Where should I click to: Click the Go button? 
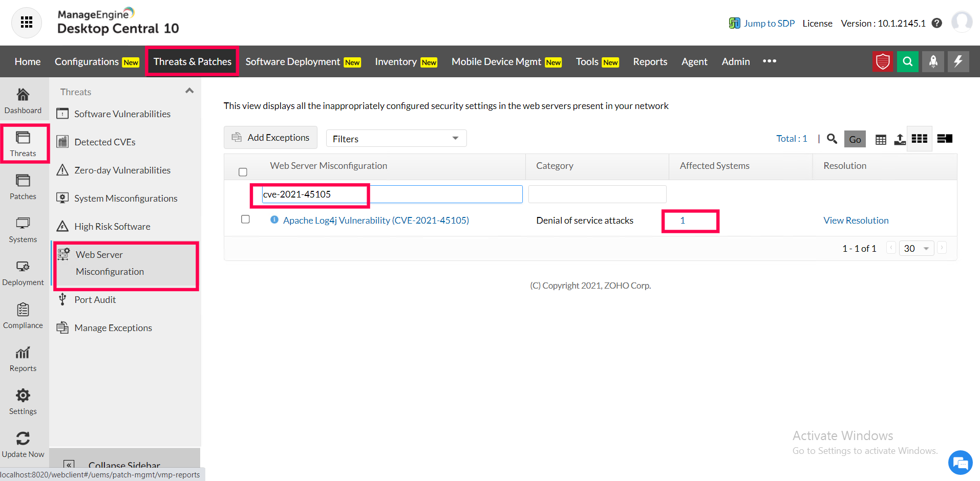coord(855,139)
